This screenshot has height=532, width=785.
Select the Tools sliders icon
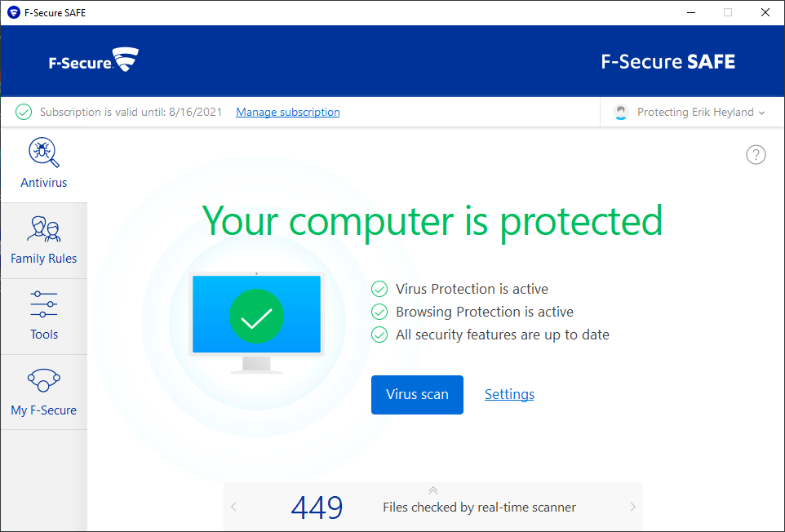[x=44, y=304]
